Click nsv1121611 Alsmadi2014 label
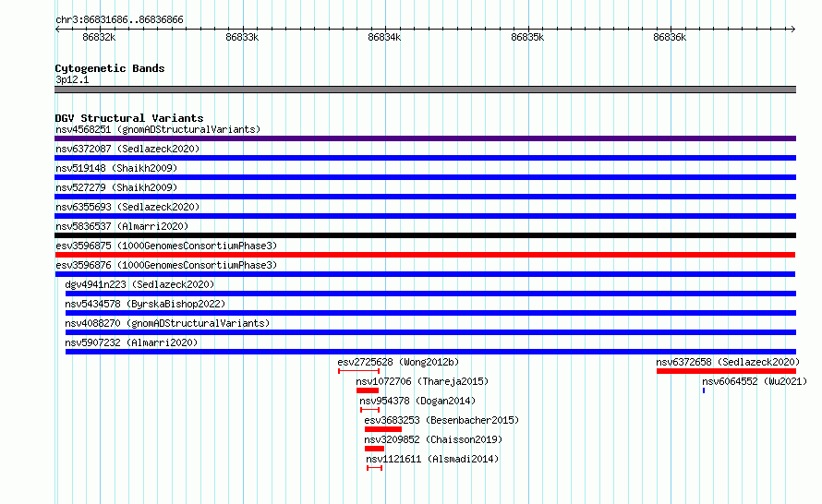The width and height of the screenshot is (822, 504). coord(432,459)
